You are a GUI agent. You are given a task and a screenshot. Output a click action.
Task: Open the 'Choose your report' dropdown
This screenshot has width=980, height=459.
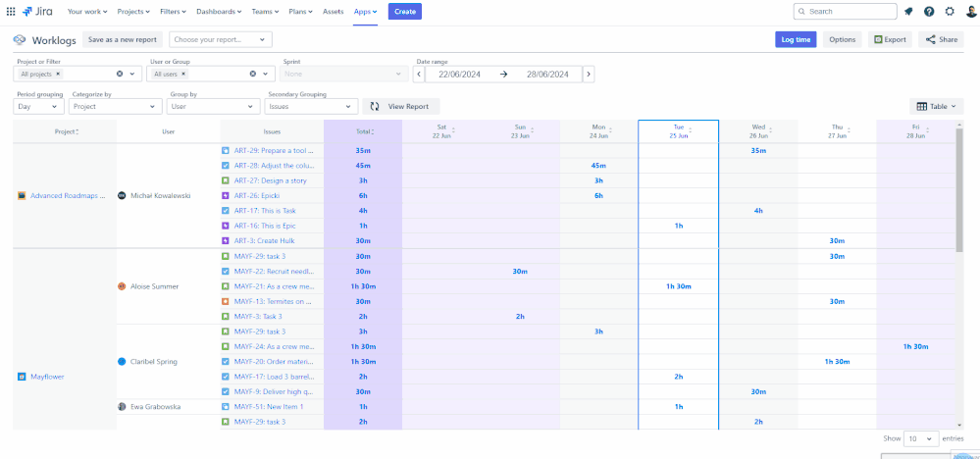pyautogui.click(x=220, y=39)
